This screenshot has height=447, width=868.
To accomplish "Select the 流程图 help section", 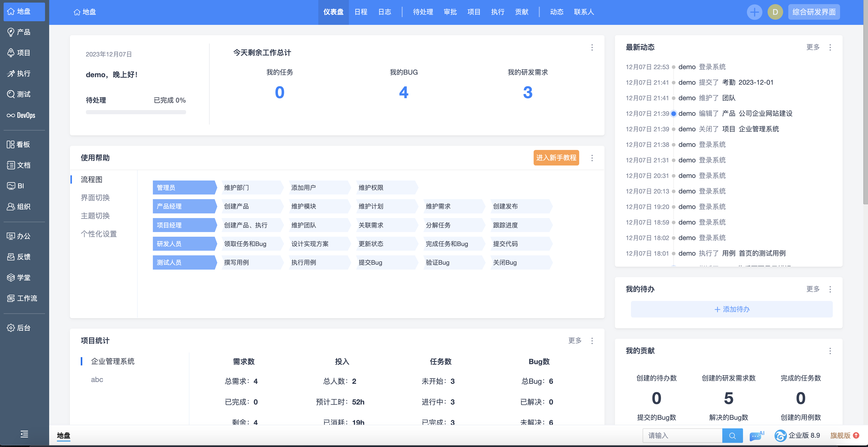I will tap(91, 179).
